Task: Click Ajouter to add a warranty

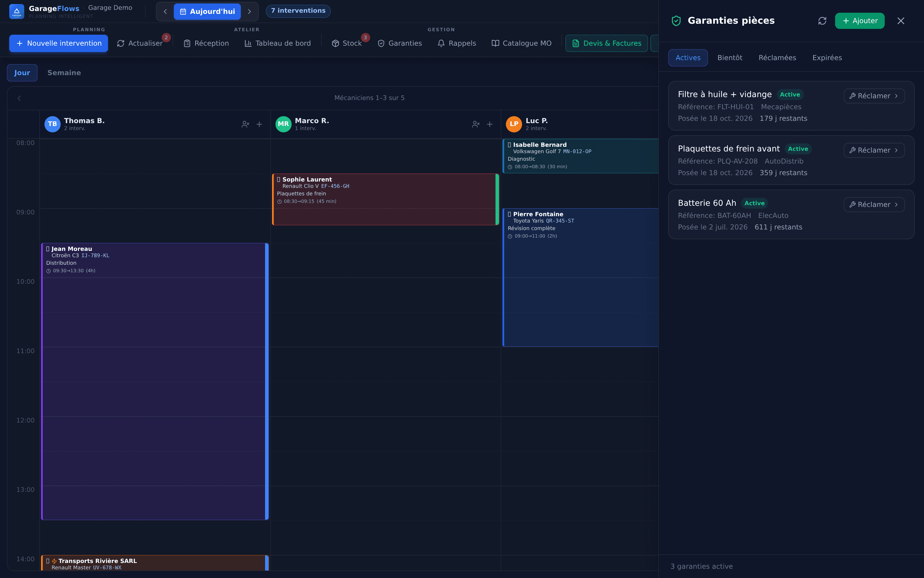Action: (860, 21)
